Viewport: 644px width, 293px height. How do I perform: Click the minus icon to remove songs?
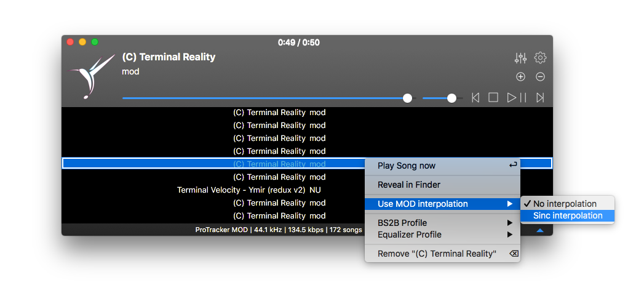coord(541,76)
